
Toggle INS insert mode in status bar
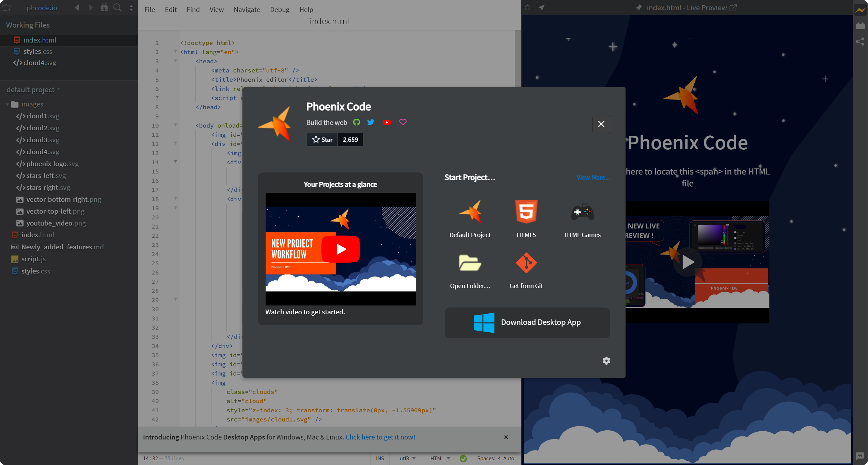[x=380, y=458]
